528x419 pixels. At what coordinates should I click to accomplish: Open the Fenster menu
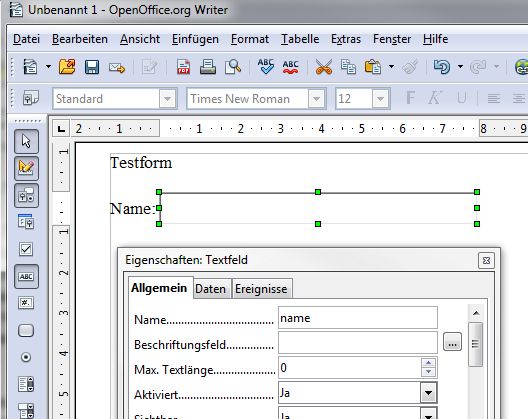pos(392,39)
